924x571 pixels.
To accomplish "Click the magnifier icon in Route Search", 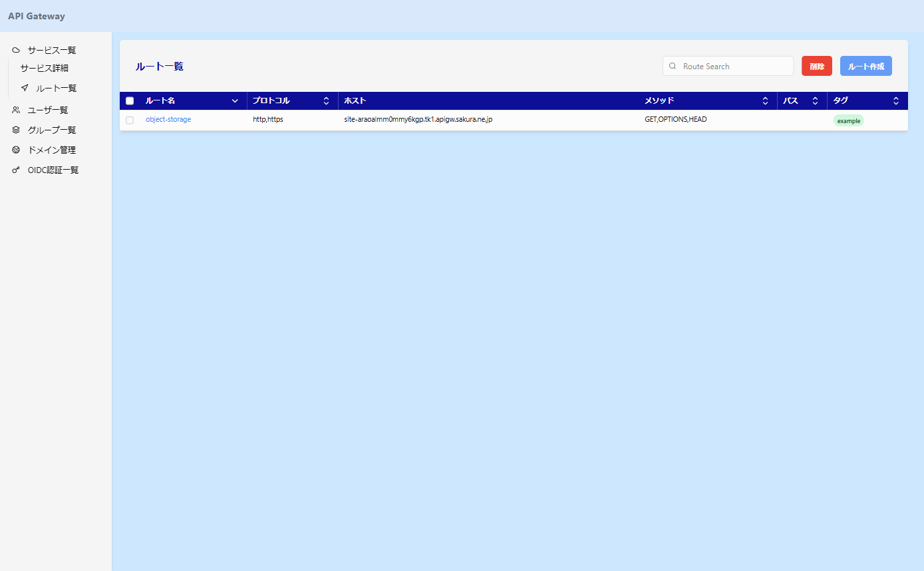I will point(673,67).
